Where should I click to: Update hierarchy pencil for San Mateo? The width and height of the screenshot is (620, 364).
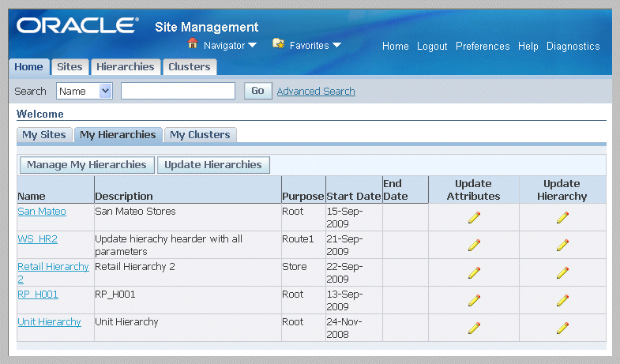click(562, 217)
